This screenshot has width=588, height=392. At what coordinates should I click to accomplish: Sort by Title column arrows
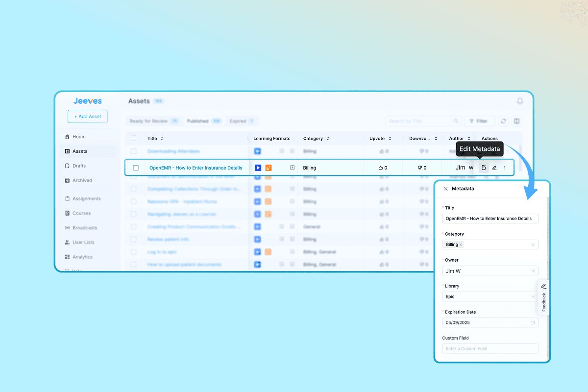point(162,139)
